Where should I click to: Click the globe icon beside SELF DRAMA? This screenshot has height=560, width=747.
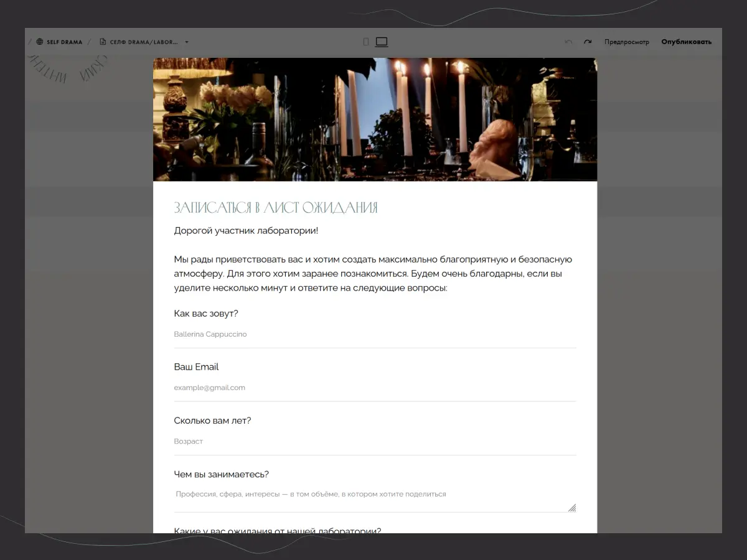(40, 42)
